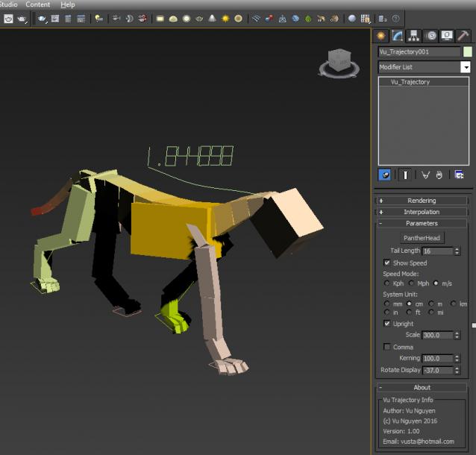Switch to the Modify panel tab

398,35
